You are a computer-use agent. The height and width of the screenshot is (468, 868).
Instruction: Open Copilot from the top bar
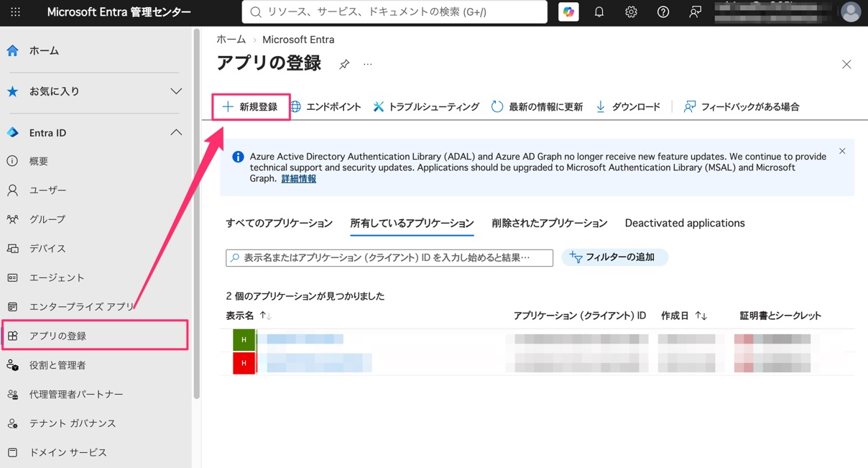tap(568, 12)
